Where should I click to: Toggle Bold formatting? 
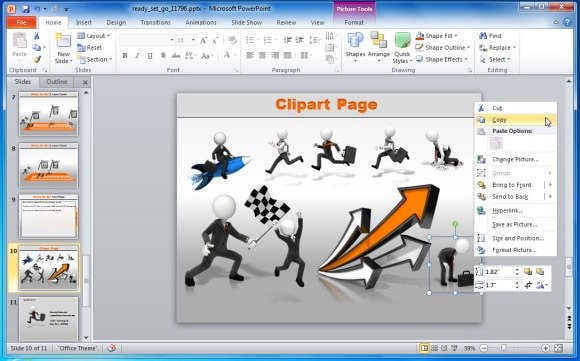tap(125, 55)
